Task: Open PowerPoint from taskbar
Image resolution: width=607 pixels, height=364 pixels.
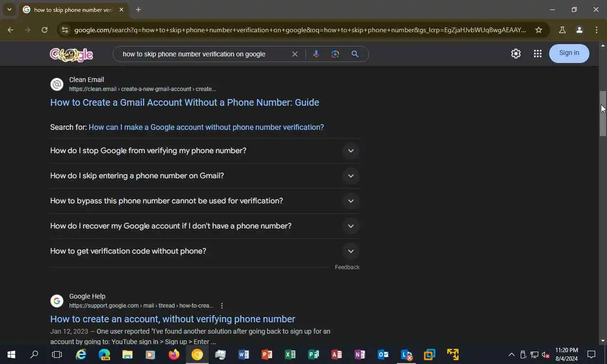Action: pos(267,355)
